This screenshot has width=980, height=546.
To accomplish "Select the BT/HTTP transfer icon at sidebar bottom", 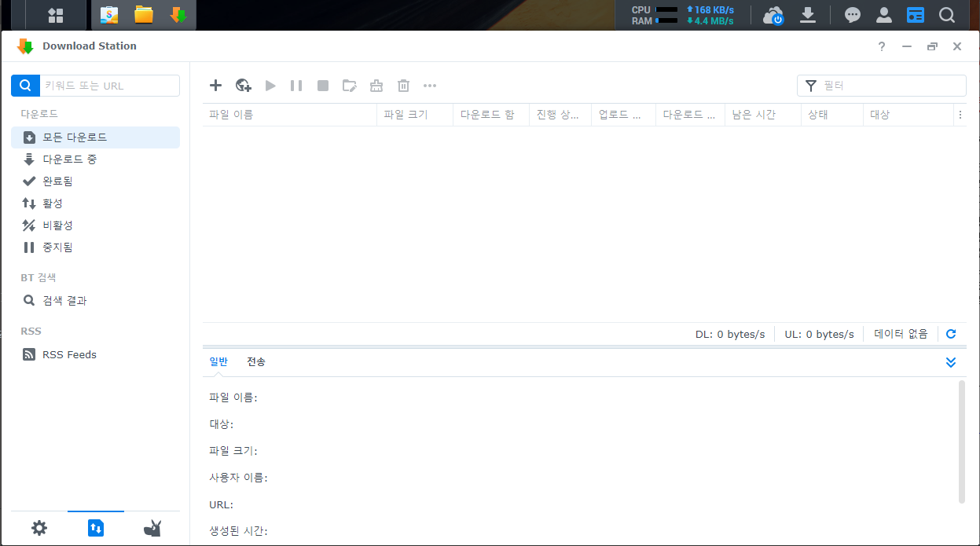I will point(96,528).
